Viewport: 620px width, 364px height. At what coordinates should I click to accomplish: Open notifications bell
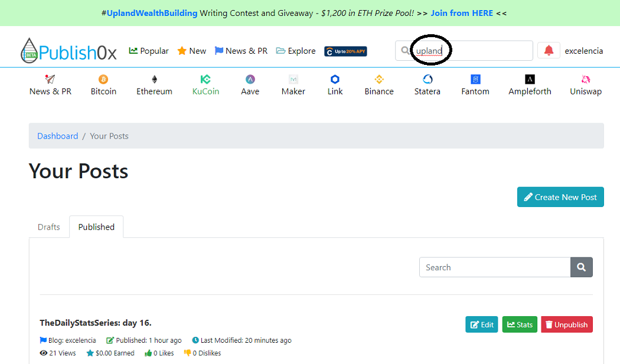pyautogui.click(x=549, y=51)
